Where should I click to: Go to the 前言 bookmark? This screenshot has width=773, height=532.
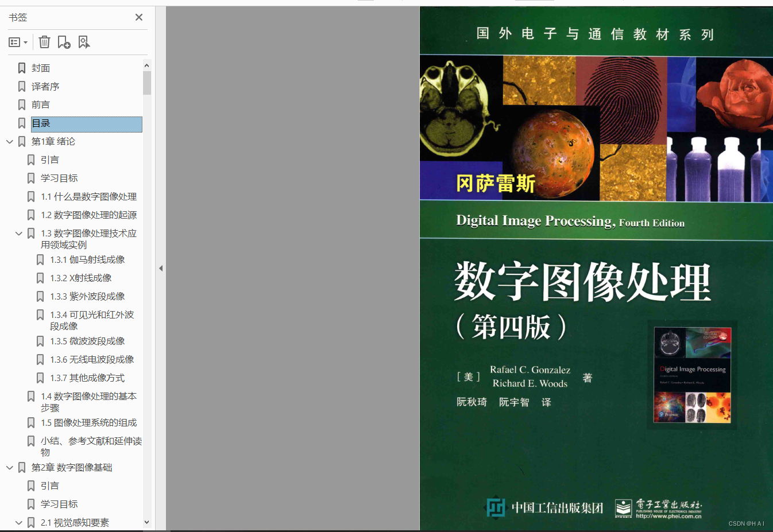click(x=41, y=105)
